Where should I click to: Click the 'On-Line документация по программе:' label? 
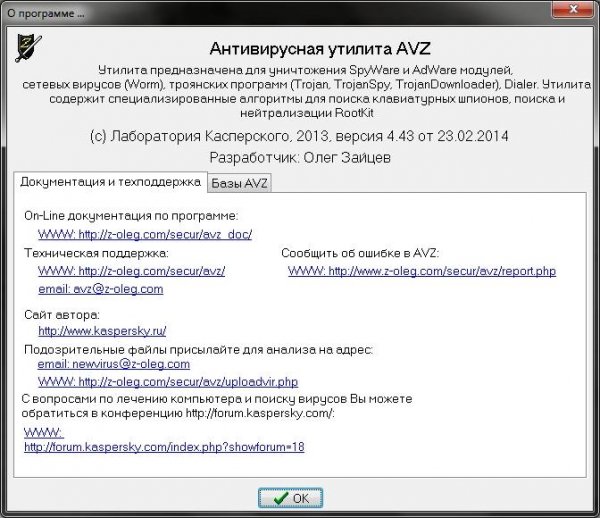[x=131, y=216]
